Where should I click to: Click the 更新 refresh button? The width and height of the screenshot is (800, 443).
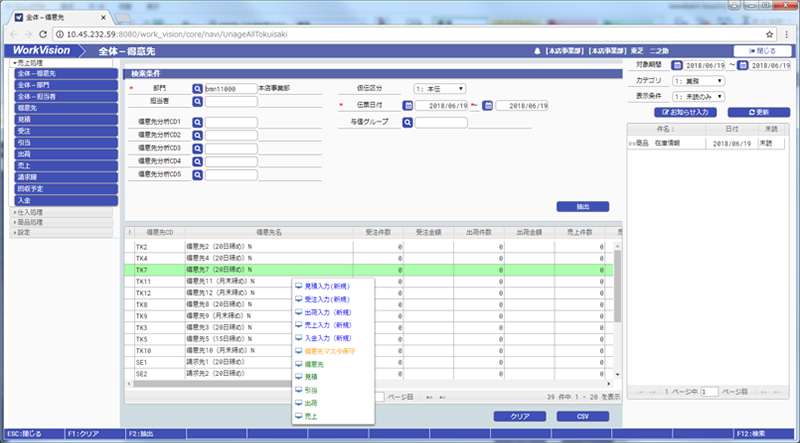(x=759, y=112)
